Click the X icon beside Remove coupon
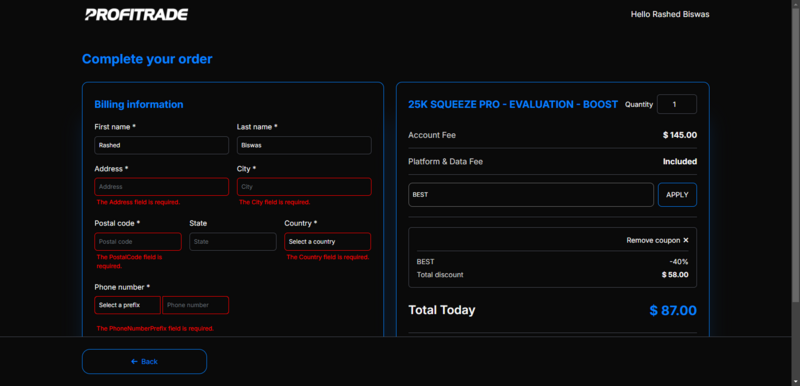 coord(686,240)
